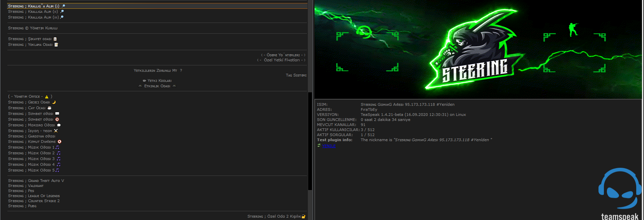
Task: Click the TeaSpeak 1.4.21-beta version text
Action: tap(413, 115)
